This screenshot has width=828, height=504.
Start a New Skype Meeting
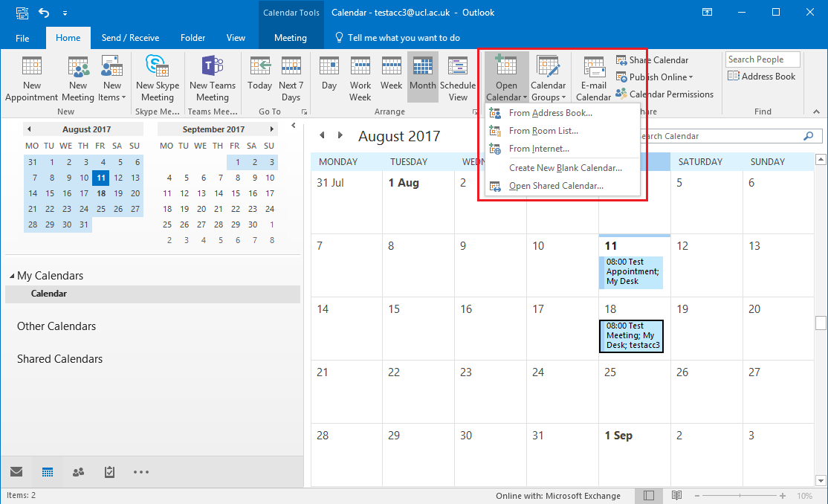tap(157, 77)
